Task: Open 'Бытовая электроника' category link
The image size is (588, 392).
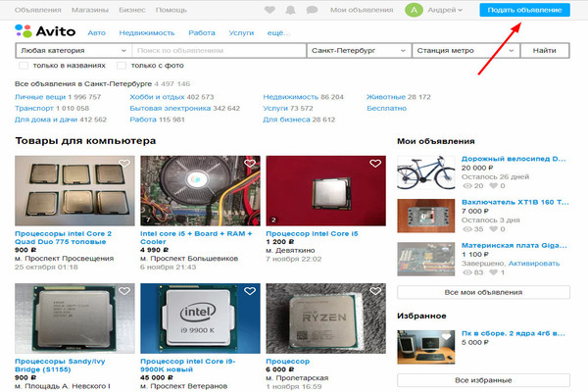Action: (171, 108)
